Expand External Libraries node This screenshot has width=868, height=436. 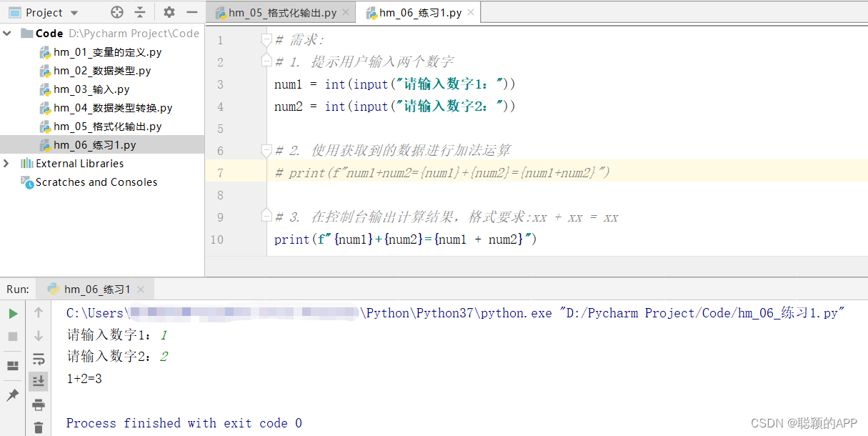coord(7,164)
